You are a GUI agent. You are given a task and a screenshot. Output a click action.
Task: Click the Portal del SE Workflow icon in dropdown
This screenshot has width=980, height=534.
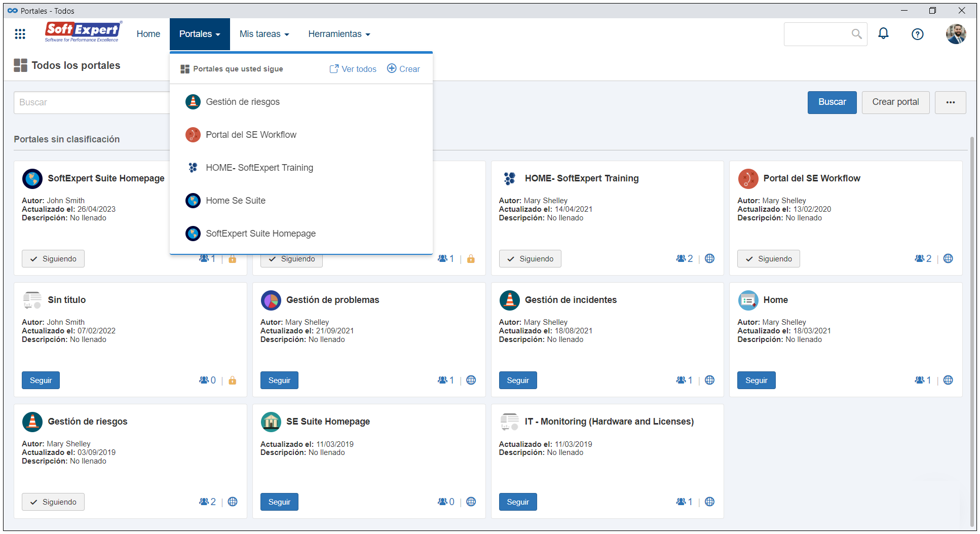(193, 135)
